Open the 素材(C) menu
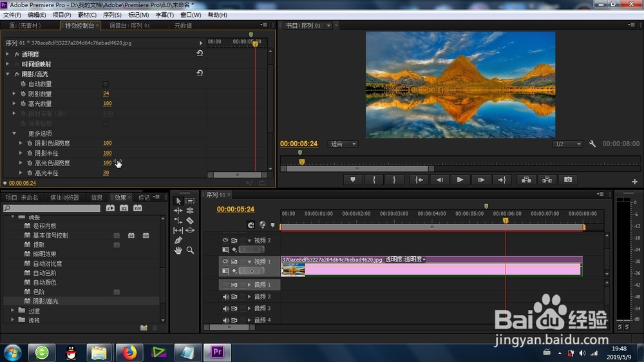 pyautogui.click(x=87, y=15)
